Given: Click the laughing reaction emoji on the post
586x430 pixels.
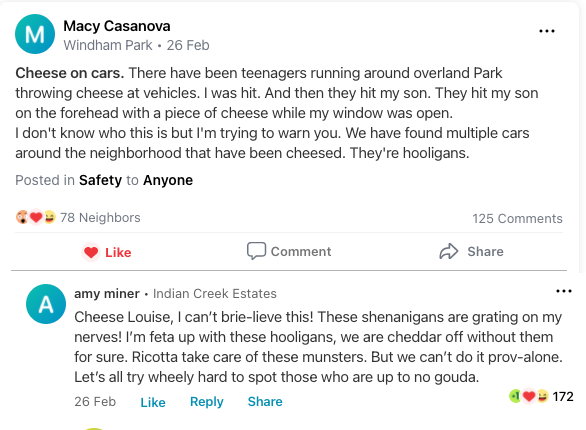Looking at the screenshot, I should (49, 217).
